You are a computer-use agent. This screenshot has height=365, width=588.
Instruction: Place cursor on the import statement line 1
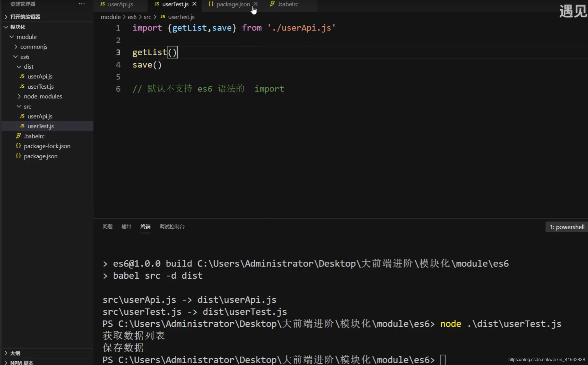[234, 28]
